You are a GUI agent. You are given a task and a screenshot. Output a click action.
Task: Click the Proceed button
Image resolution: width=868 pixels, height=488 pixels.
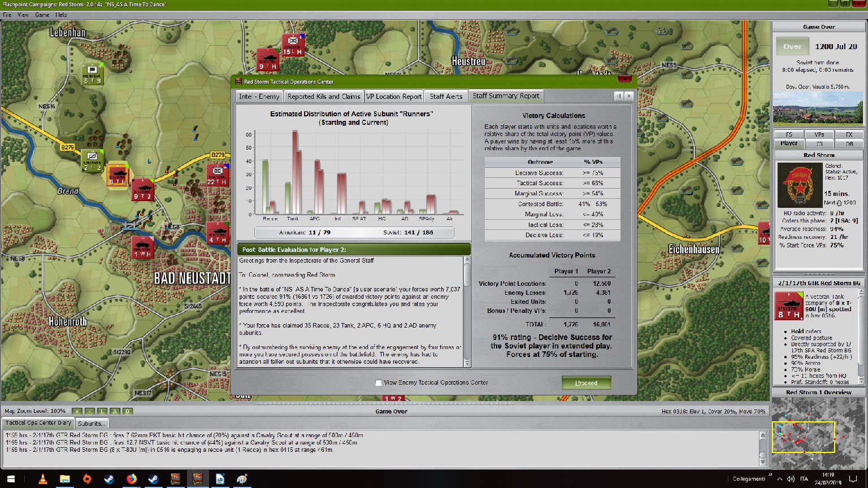point(586,383)
